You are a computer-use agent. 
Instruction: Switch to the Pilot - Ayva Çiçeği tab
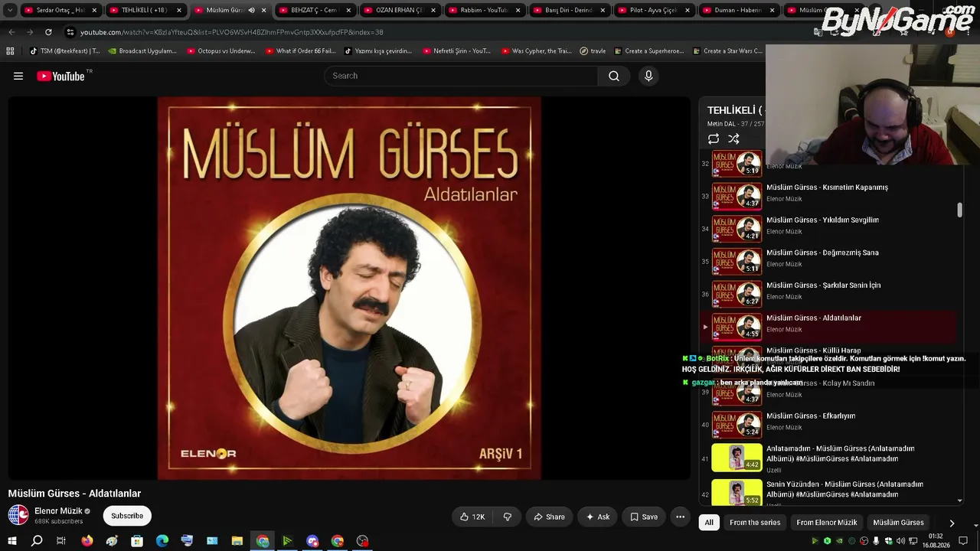click(654, 10)
